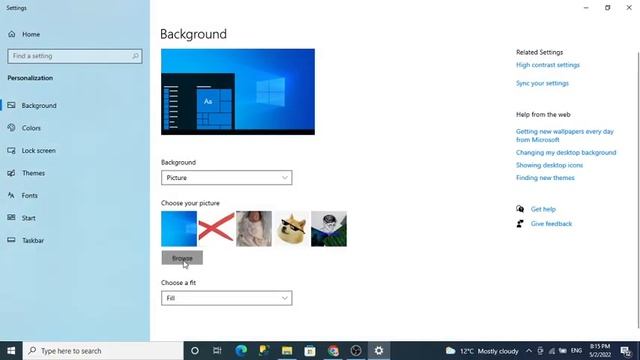Open Task View on the taskbar

point(217,351)
